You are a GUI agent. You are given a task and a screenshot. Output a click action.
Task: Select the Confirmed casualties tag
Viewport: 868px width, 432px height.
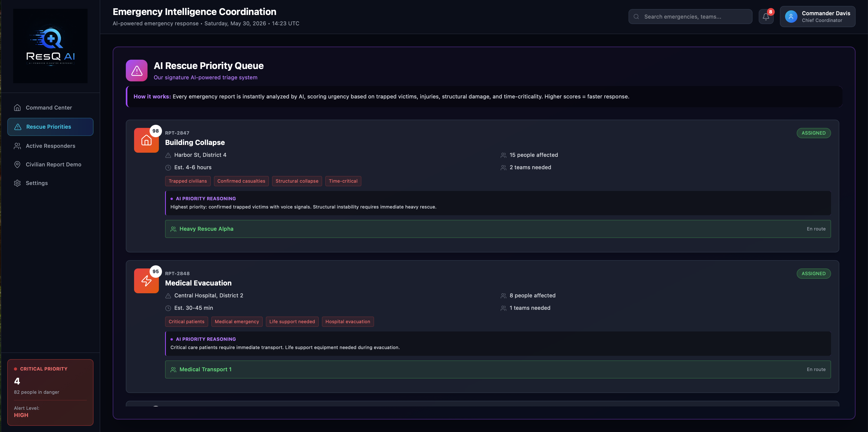241,181
